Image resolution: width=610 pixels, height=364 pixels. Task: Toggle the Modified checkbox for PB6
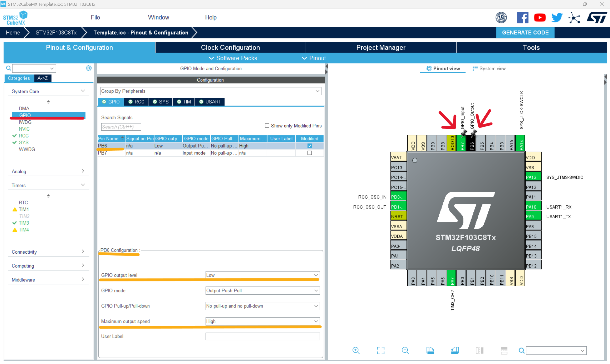tap(310, 146)
